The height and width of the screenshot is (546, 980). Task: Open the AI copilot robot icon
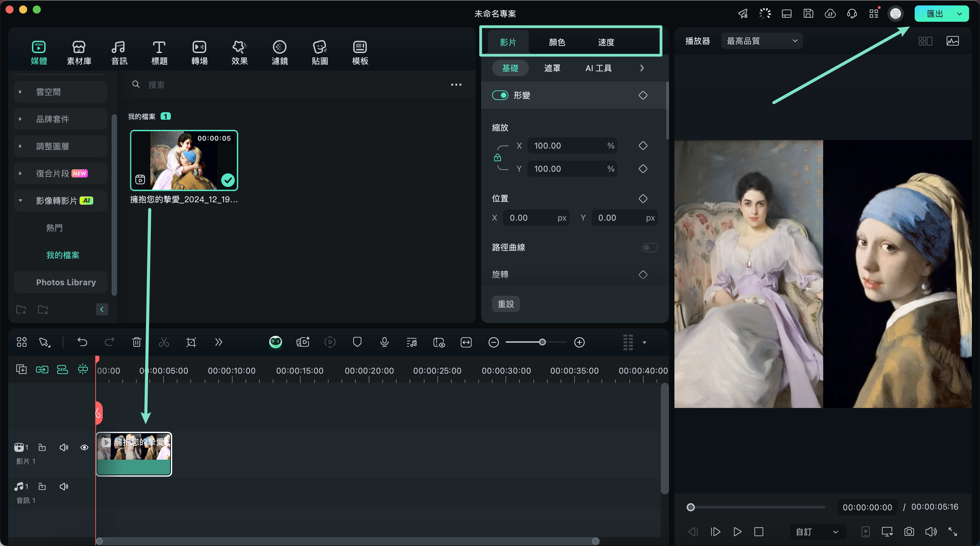[275, 342]
